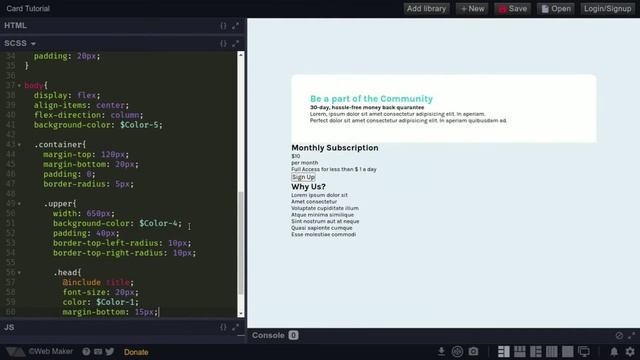
Task: Select the HTML pane header
Action: point(122,26)
